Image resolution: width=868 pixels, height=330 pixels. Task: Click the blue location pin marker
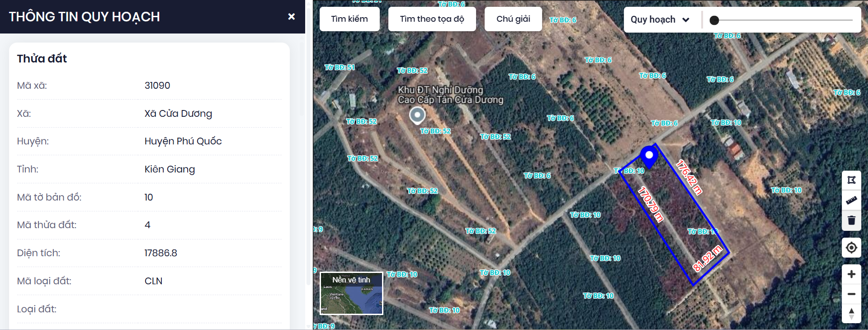[x=649, y=157]
